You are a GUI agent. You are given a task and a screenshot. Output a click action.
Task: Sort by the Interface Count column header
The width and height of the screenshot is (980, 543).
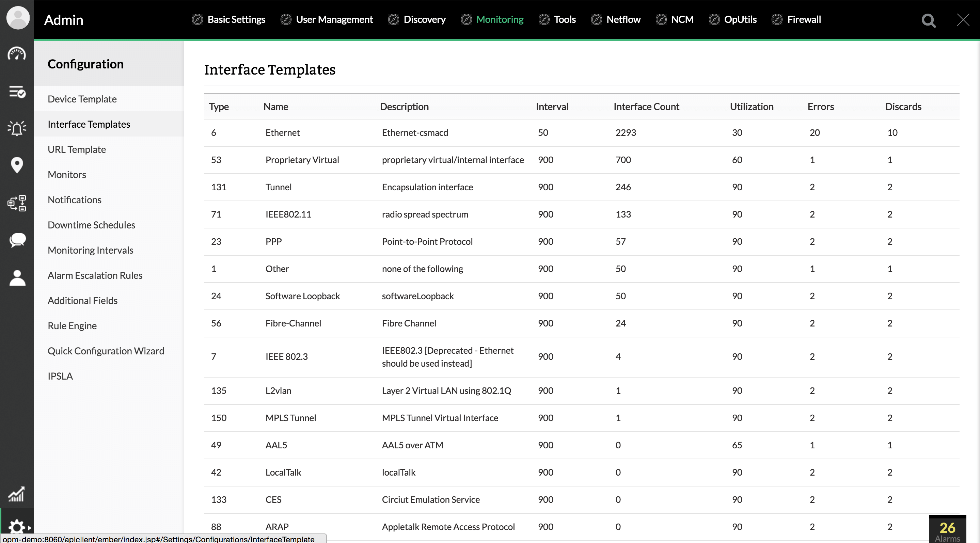(x=646, y=107)
